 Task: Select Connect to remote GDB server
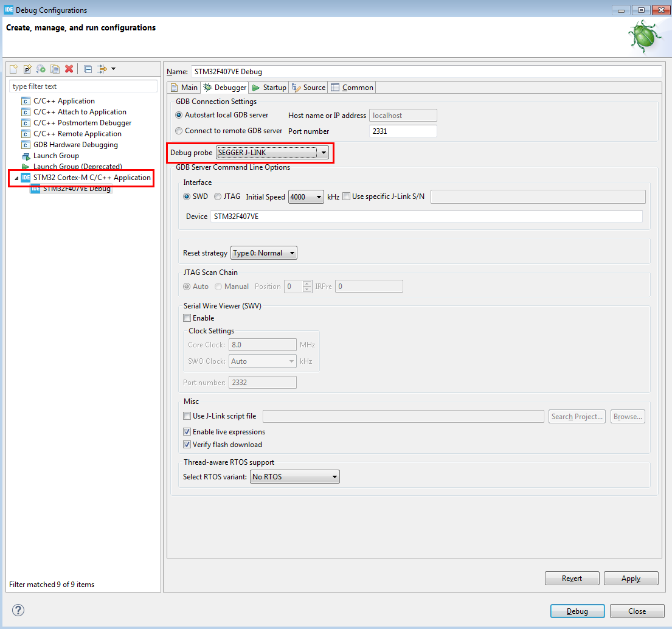[179, 131]
